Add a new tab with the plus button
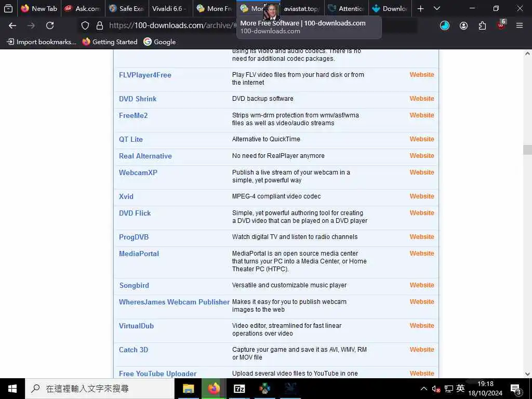This screenshot has width=532, height=399. tap(420, 8)
